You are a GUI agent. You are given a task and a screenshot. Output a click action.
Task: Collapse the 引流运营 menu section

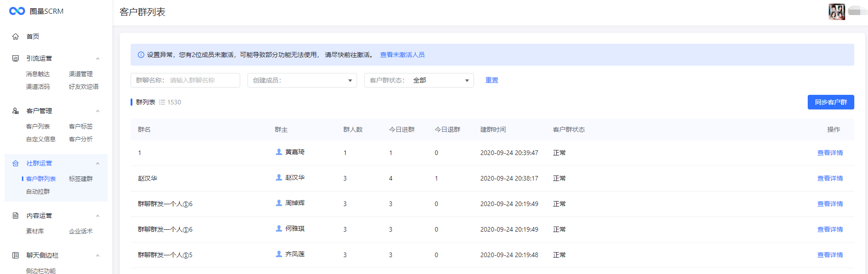pos(97,58)
